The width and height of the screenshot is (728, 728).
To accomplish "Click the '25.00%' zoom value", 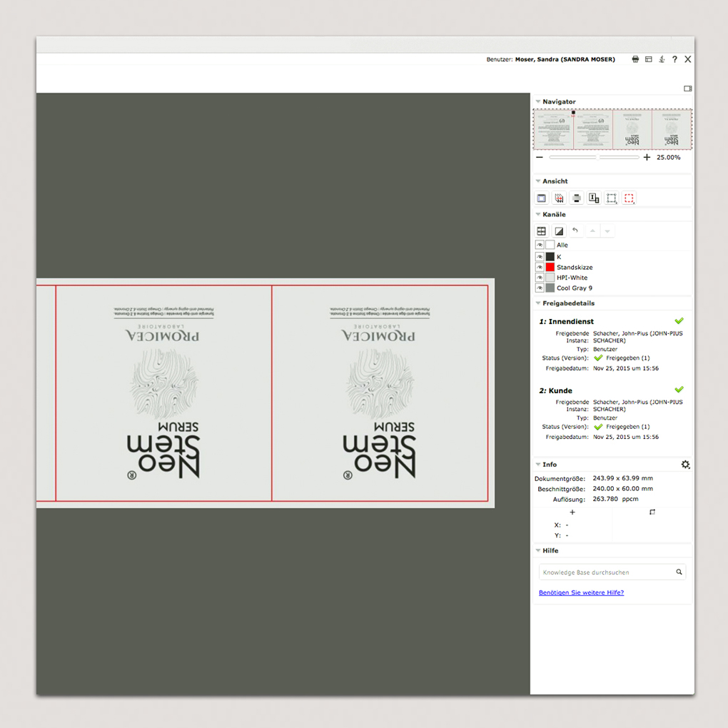I will tap(669, 158).
